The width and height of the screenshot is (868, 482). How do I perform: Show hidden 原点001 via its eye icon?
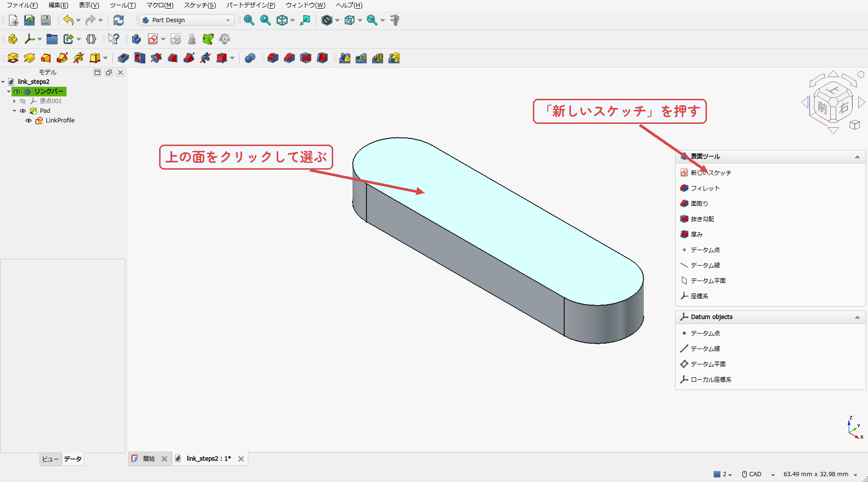(x=23, y=101)
